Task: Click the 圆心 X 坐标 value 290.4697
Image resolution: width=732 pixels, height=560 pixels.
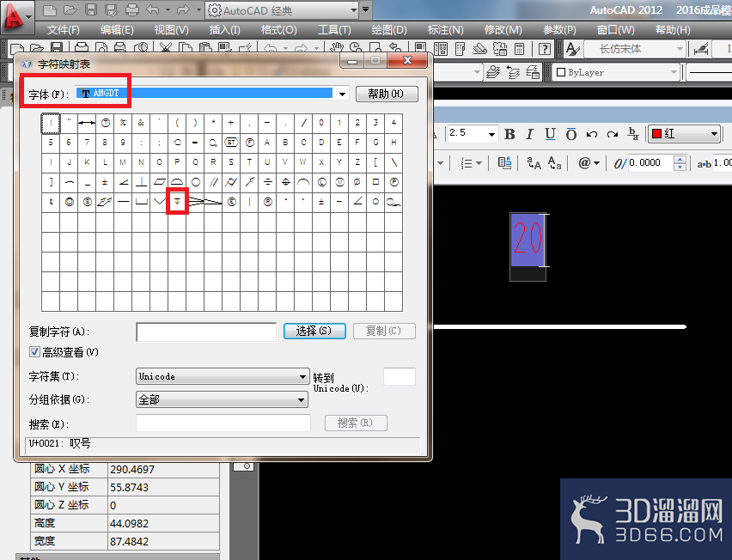Action: 132,470
